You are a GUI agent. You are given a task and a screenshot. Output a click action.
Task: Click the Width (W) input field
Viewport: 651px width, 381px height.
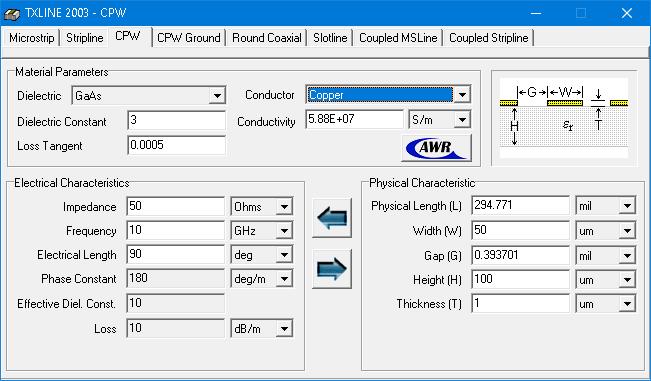[x=521, y=230]
